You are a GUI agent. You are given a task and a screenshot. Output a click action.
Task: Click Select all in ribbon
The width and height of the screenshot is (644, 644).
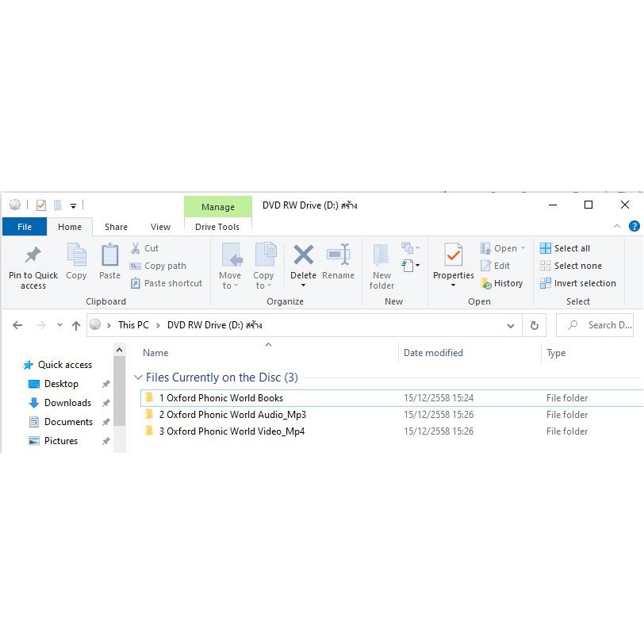565,248
